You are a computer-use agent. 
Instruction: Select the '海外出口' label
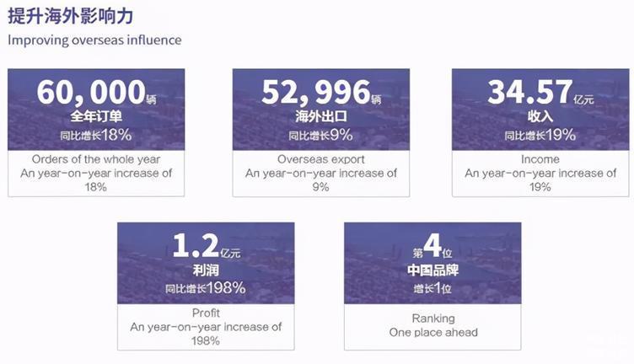[321, 116]
